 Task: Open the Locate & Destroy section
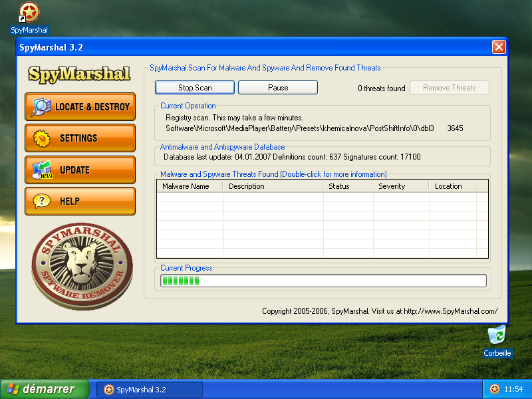(x=80, y=107)
